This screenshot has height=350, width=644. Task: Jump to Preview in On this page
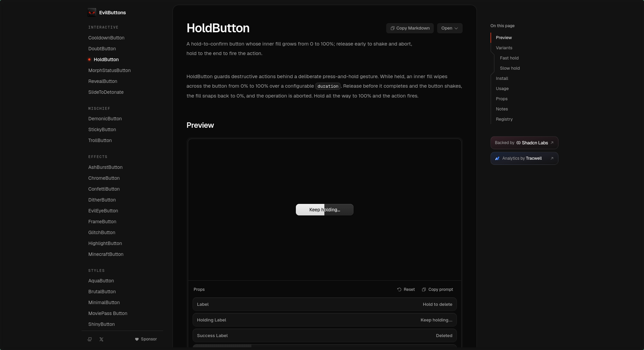(504, 38)
